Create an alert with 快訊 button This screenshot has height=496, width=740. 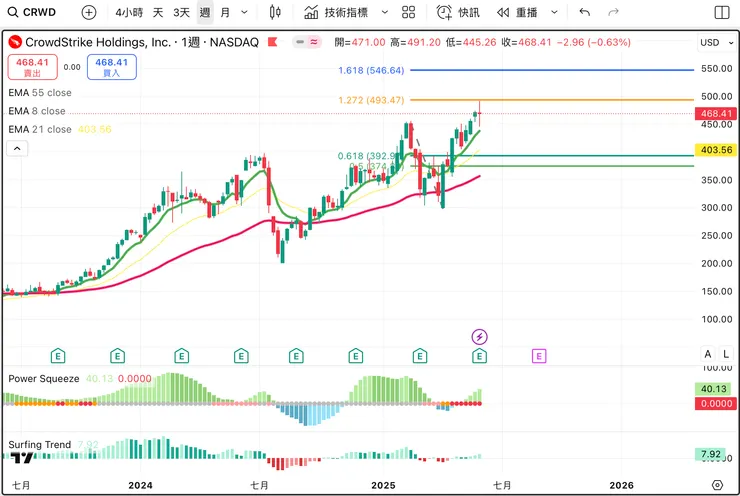[x=458, y=12]
